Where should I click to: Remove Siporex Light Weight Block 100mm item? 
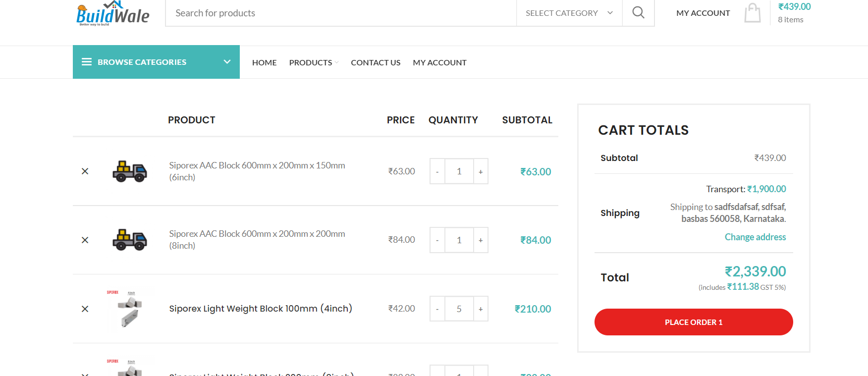coord(85,309)
